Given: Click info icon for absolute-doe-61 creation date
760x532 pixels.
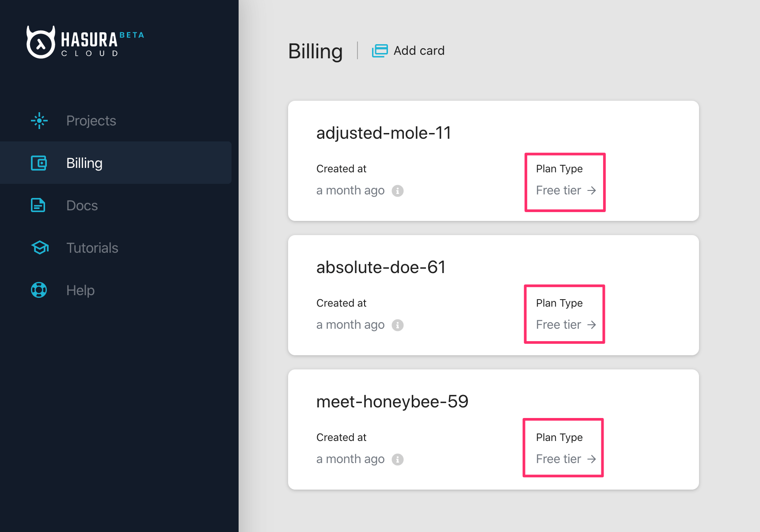Looking at the screenshot, I should coord(398,325).
